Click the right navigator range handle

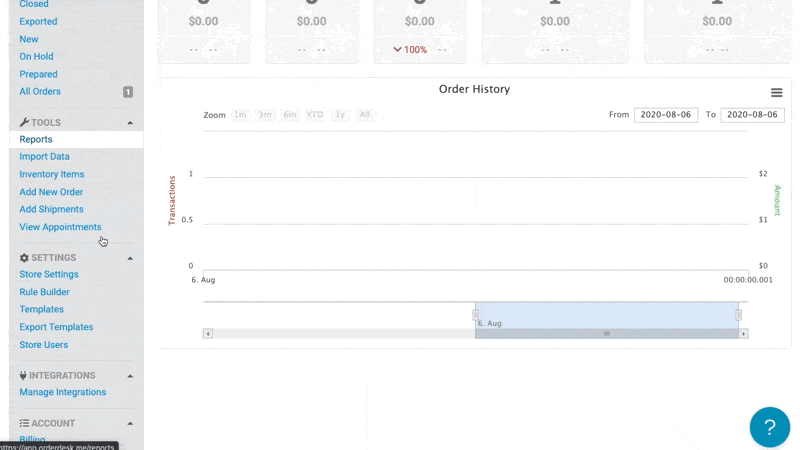tap(738, 315)
